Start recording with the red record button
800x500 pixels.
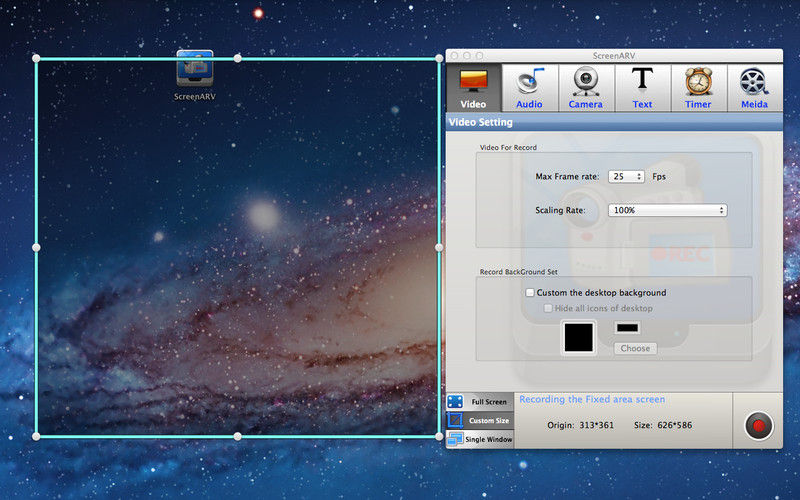click(x=758, y=426)
